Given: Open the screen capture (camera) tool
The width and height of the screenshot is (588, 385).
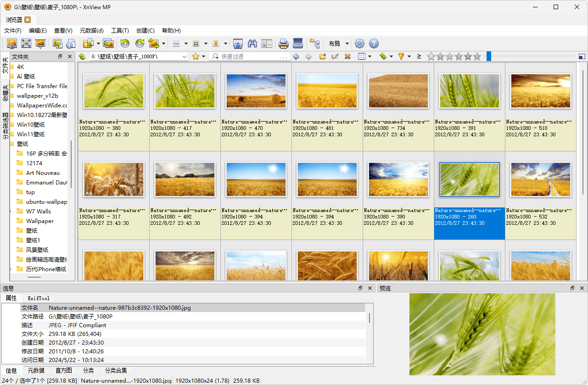Looking at the screenshot, I should point(238,43).
